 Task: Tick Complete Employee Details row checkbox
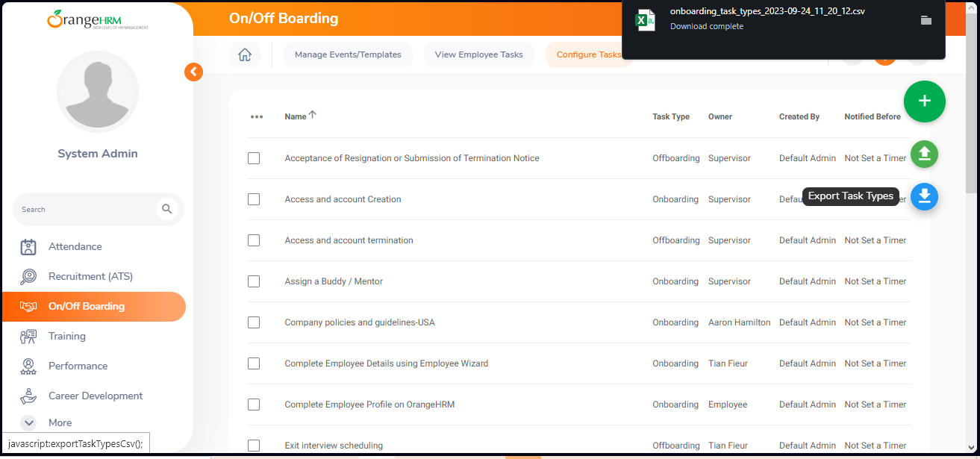click(254, 363)
